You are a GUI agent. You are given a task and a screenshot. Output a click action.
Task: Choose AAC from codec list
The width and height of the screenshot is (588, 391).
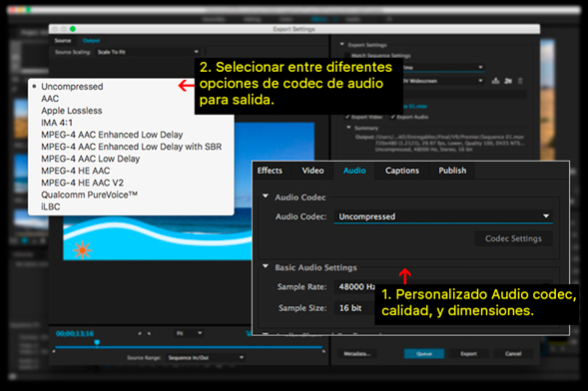click(131, 99)
